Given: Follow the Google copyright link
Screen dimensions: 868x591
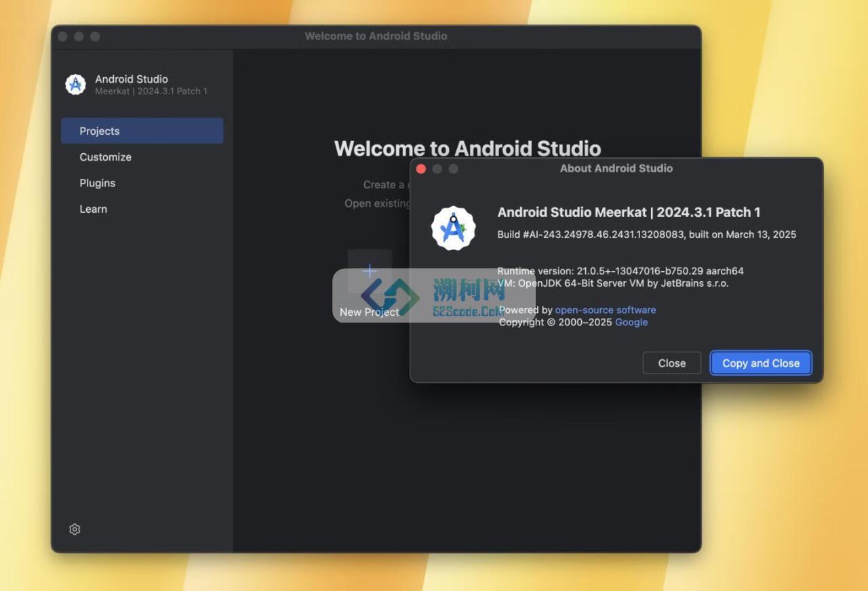Looking at the screenshot, I should [x=631, y=322].
